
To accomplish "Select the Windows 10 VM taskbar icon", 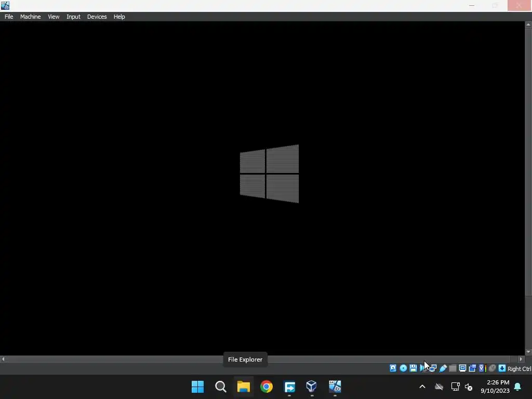I will click(x=335, y=387).
